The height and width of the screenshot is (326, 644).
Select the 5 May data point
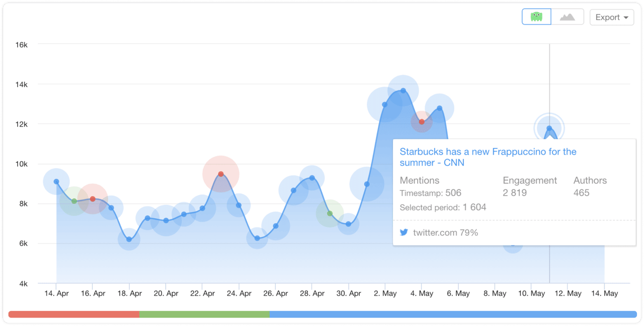point(440,108)
